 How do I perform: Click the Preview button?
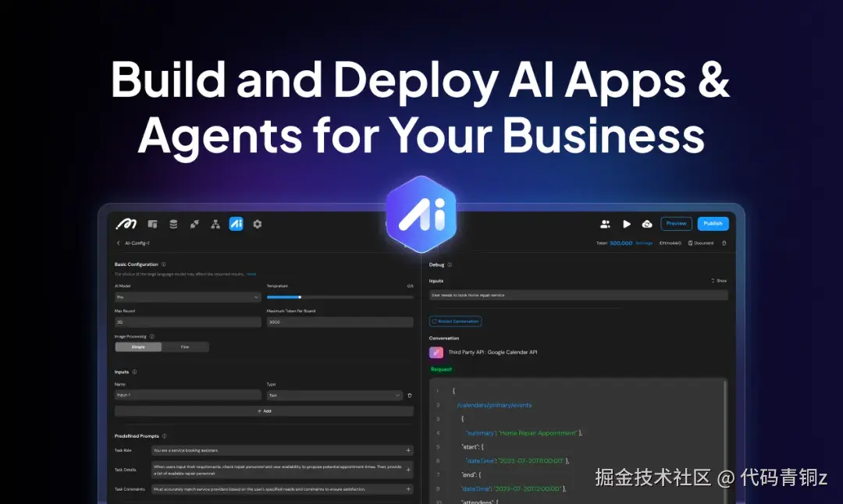click(x=676, y=223)
